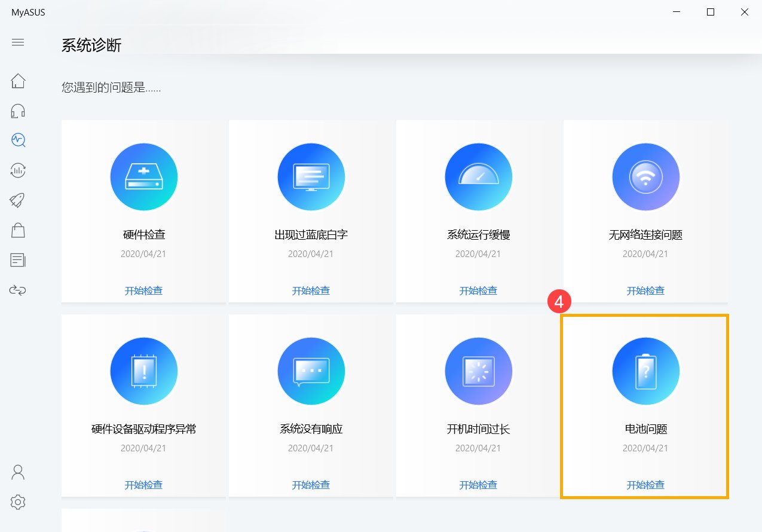The width and height of the screenshot is (762, 532).
Task: Click the data transfer arrows icon
Action: [18, 290]
